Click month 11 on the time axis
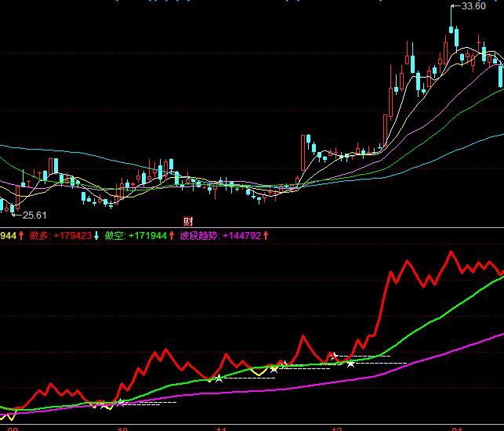 click(x=220, y=428)
